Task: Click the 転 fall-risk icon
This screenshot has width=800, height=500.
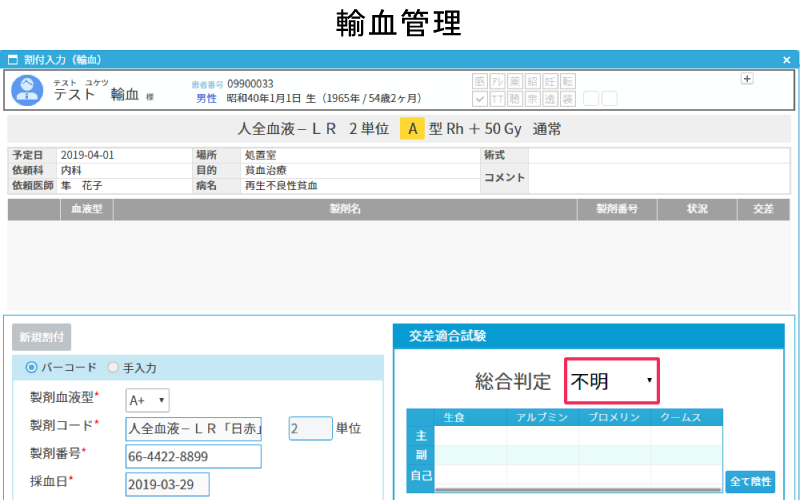Action: 567,81
